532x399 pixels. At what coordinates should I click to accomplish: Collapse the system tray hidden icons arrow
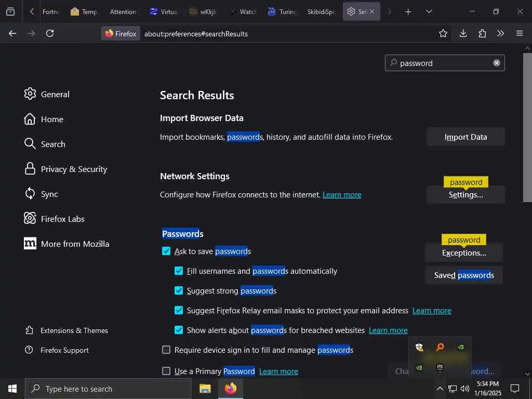(x=440, y=389)
